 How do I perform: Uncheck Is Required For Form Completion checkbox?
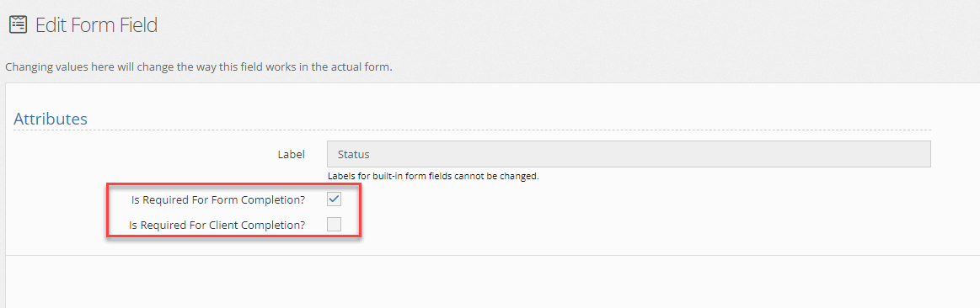click(335, 199)
